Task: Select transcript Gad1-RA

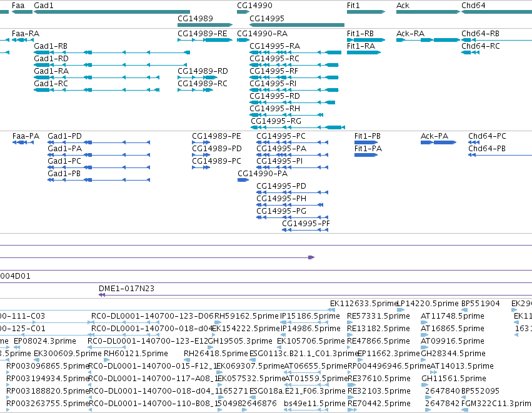Action: click(96, 77)
